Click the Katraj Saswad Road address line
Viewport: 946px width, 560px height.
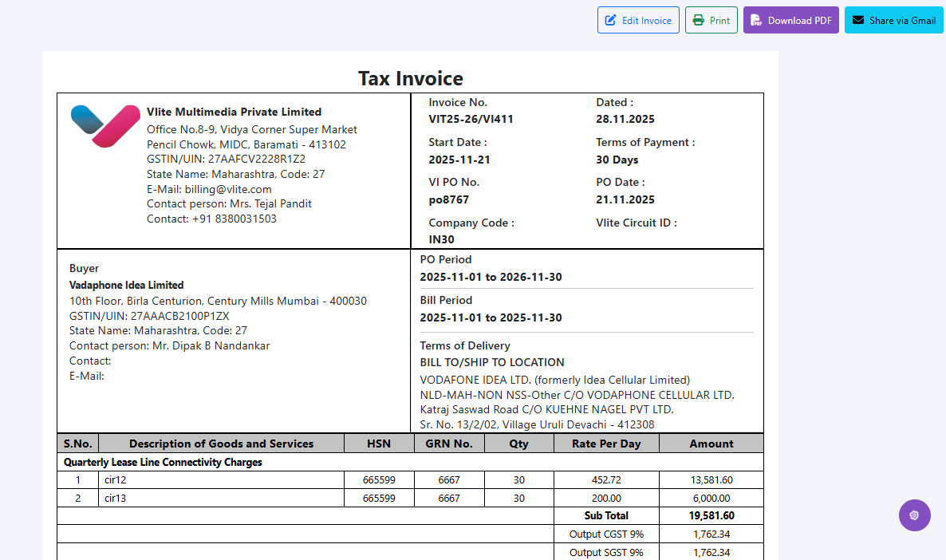546,409
